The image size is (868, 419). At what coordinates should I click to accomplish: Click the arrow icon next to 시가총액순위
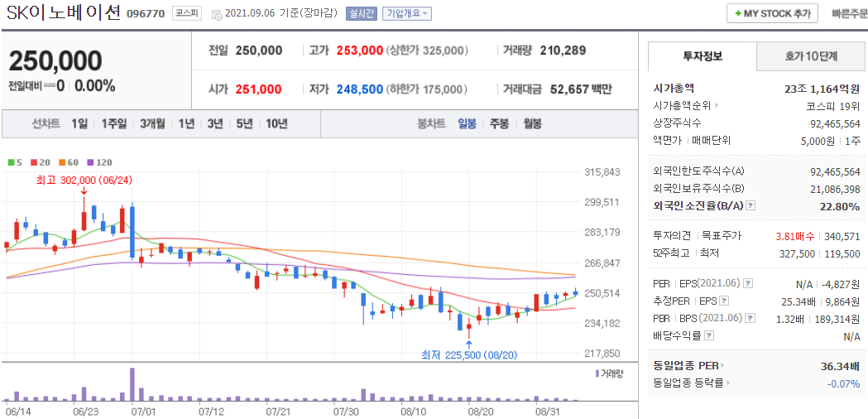[x=717, y=105]
